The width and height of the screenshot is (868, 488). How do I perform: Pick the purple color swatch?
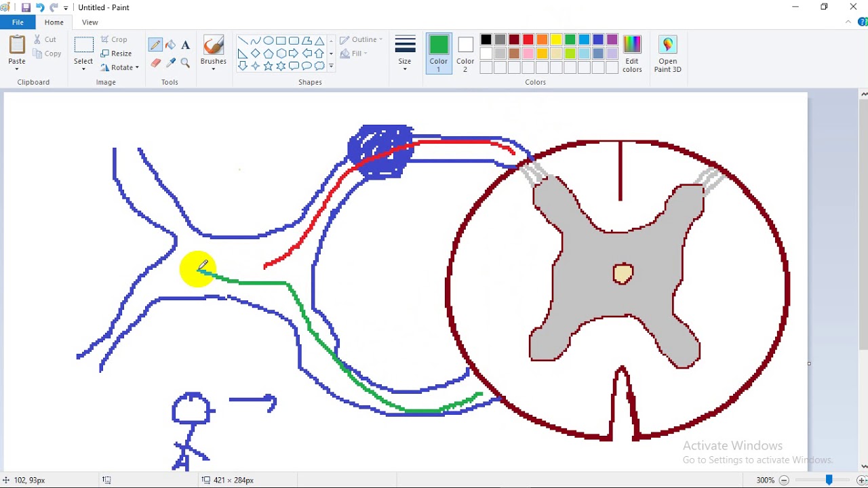[612, 40]
